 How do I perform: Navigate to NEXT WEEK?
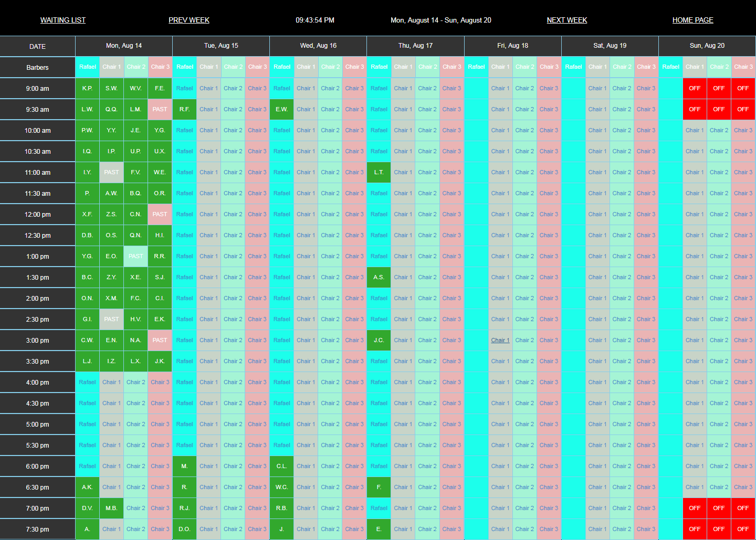(567, 20)
